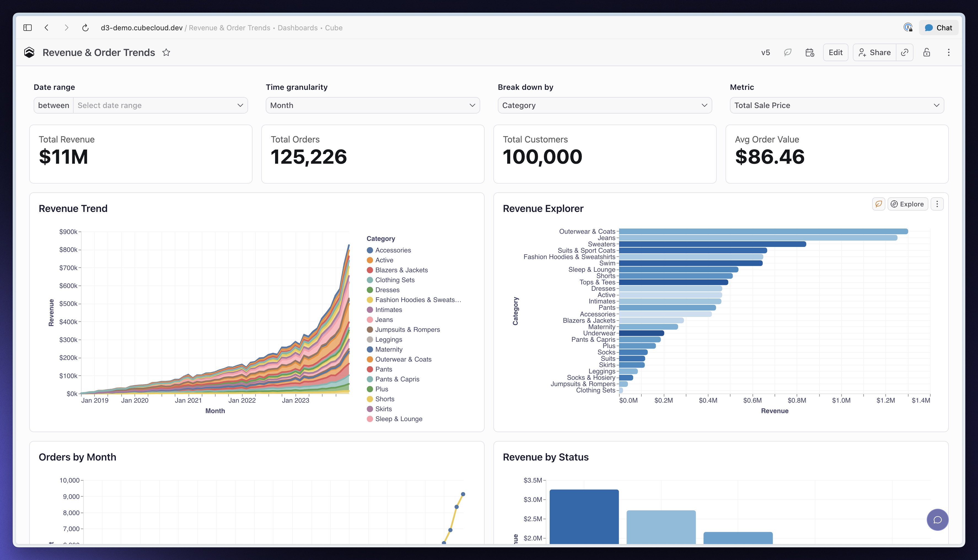Click the Edit dashboard button
This screenshot has height=560, width=978.
click(x=835, y=52)
